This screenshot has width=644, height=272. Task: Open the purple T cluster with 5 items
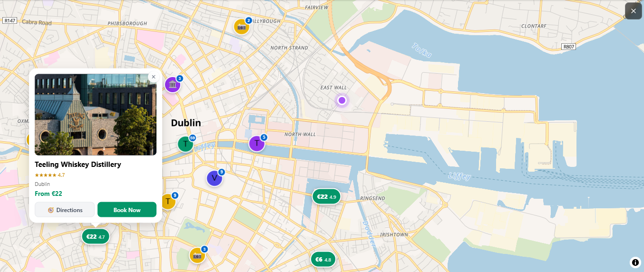[x=257, y=143]
